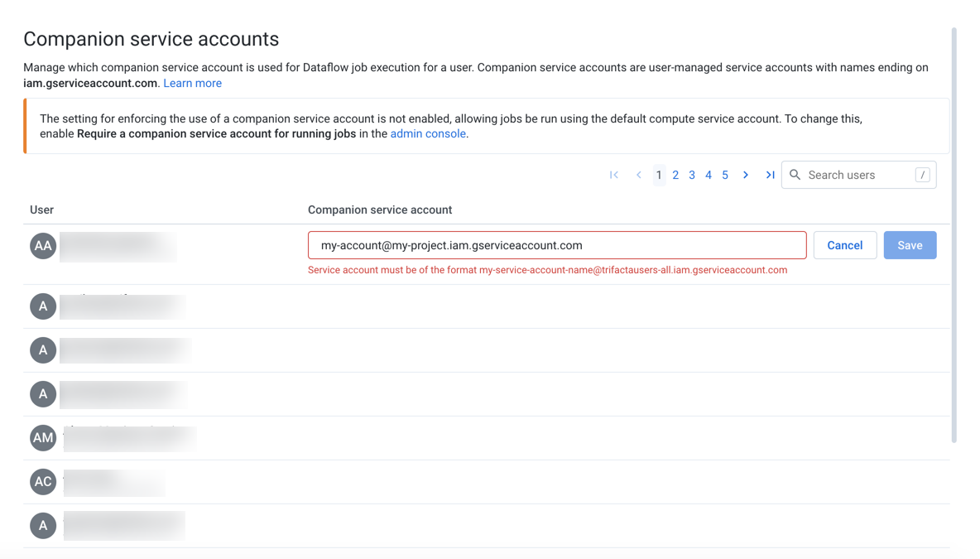Save the companion service account

click(910, 244)
